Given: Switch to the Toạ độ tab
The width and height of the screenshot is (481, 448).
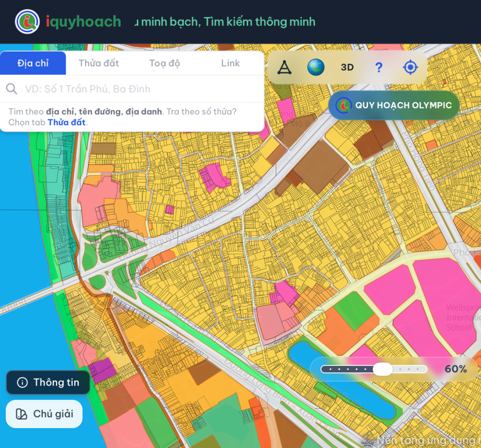Looking at the screenshot, I should pyautogui.click(x=164, y=63).
